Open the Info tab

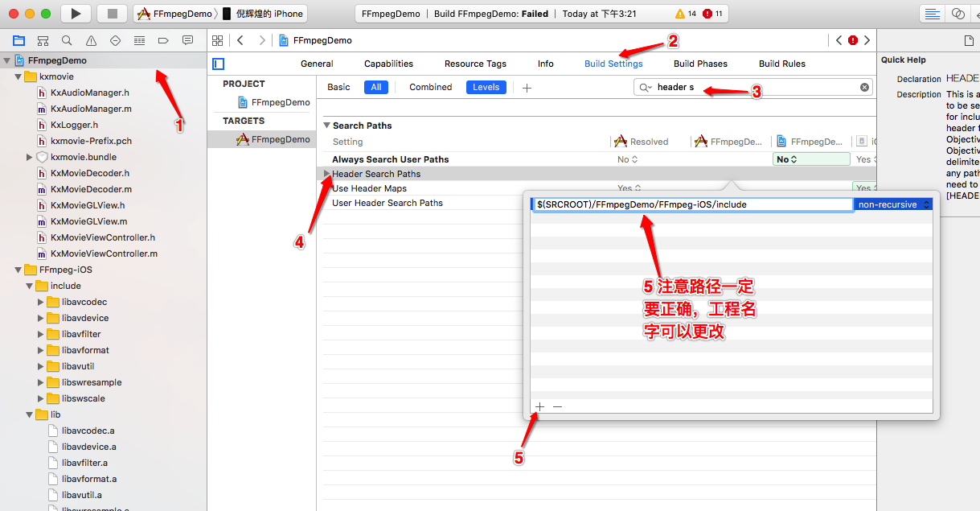coord(546,64)
